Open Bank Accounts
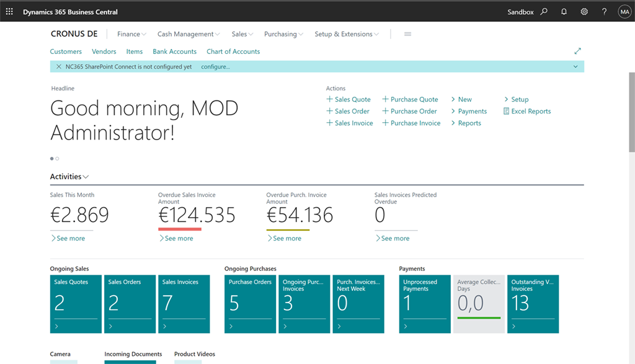Screen dimensions: 635x364 coord(174,51)
